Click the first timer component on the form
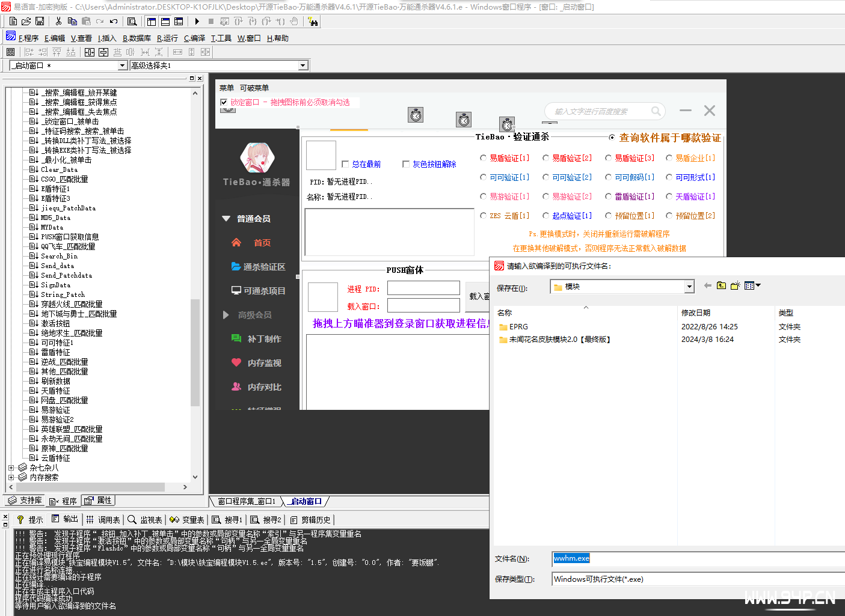The height and width of the screenshot is (616, 845). coord(416,115)
